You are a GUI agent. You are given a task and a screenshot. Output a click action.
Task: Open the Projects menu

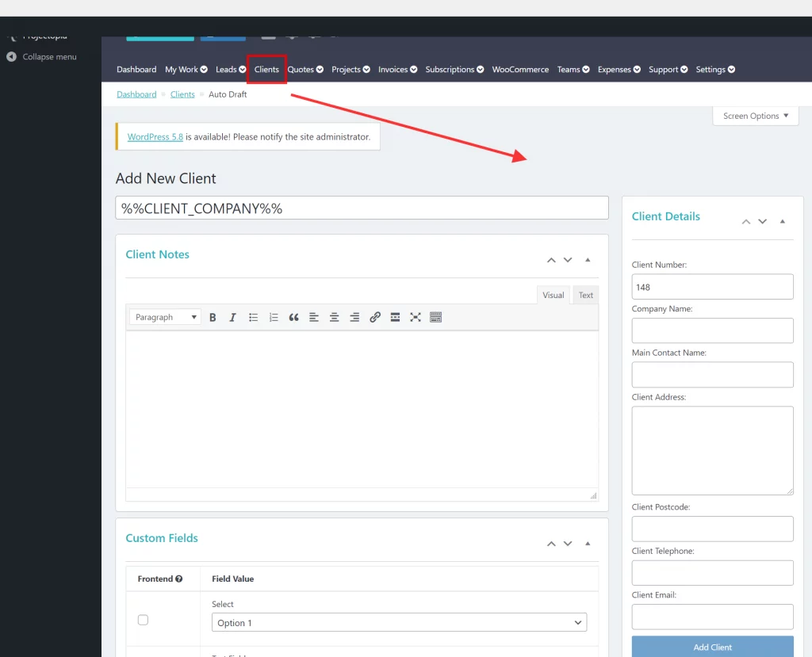point(350,70)
